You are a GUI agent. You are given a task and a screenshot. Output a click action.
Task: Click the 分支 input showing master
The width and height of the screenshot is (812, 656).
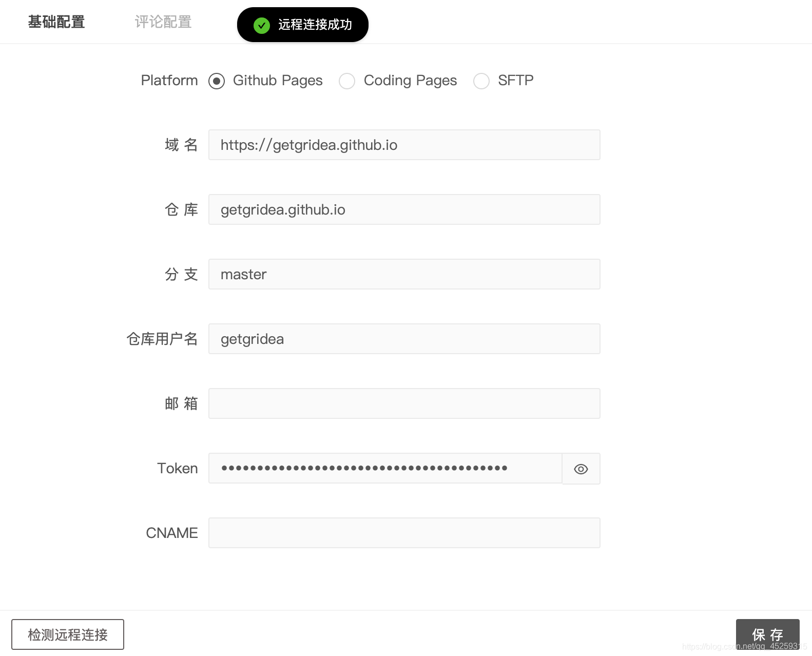click(x=404, y=274)
